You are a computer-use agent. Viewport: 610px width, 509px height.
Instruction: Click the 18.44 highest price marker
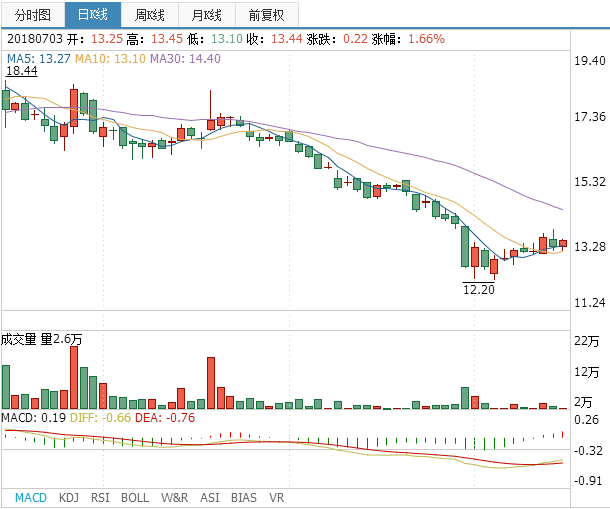(x=22, y=71)
